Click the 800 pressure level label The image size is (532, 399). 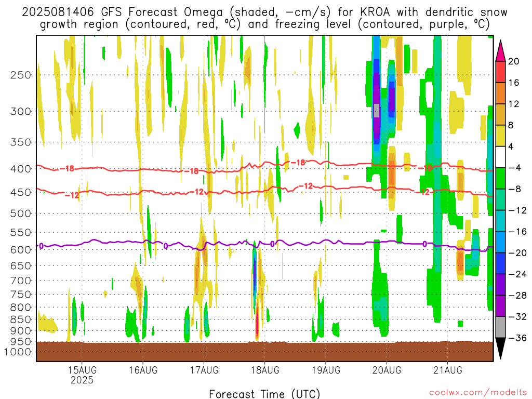point(21,308)
